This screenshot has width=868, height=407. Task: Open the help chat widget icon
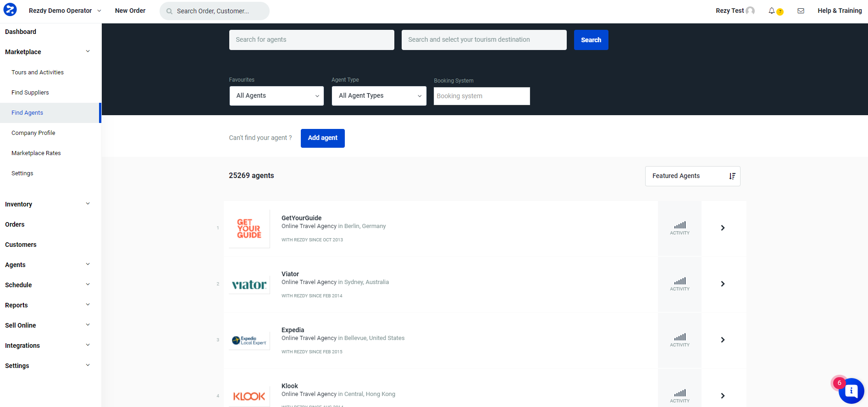tap(851, 390)
